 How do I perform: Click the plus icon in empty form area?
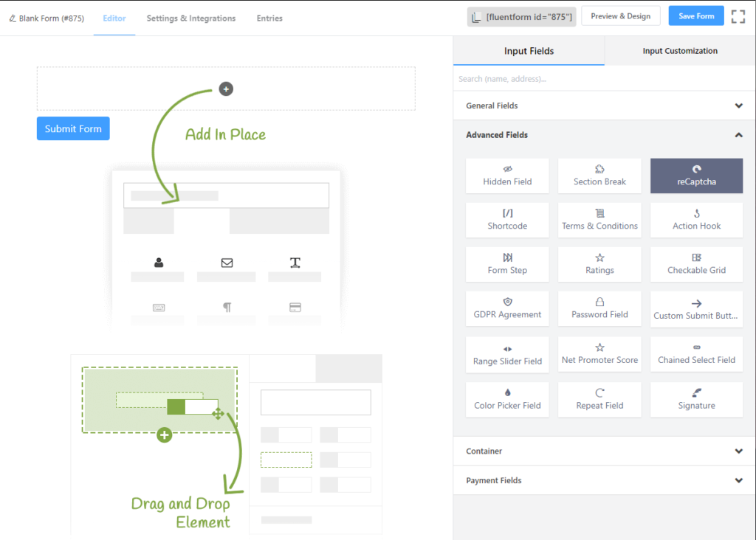click(226, 89)
